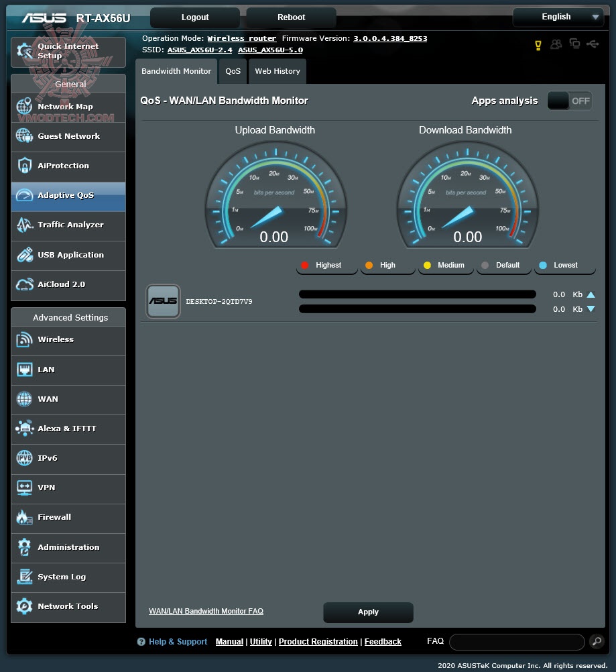Lower download priority with the blue down arrow
This screenshot has width=616, height=672.
click(589, 309)
